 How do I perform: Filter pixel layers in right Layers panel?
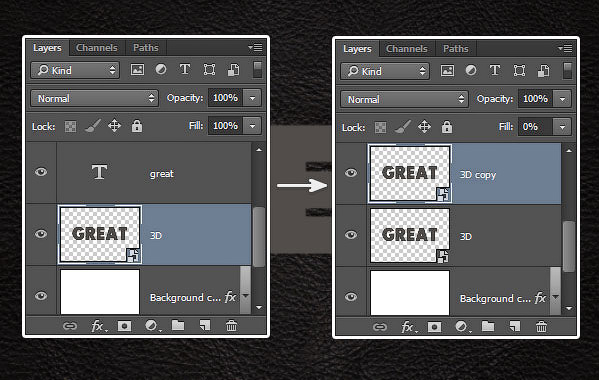click(x=447, y=71)
